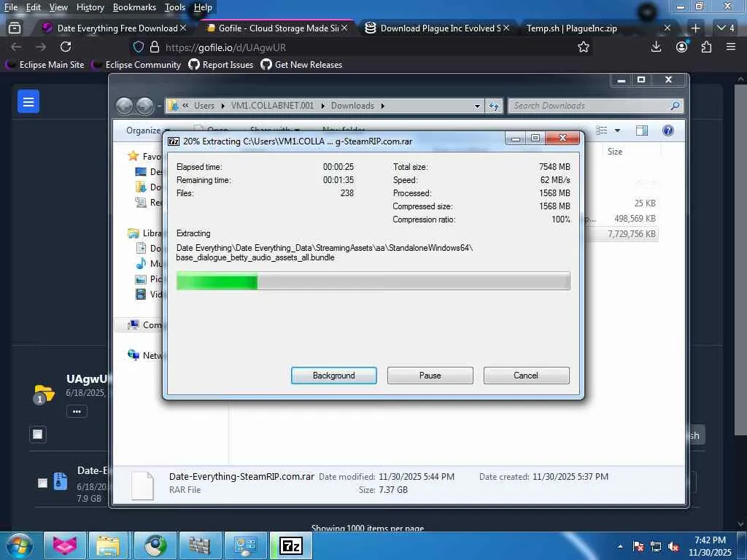Send the extraction to the Background
This screenshot has height=560, width=747.
[x=333, y=376]
